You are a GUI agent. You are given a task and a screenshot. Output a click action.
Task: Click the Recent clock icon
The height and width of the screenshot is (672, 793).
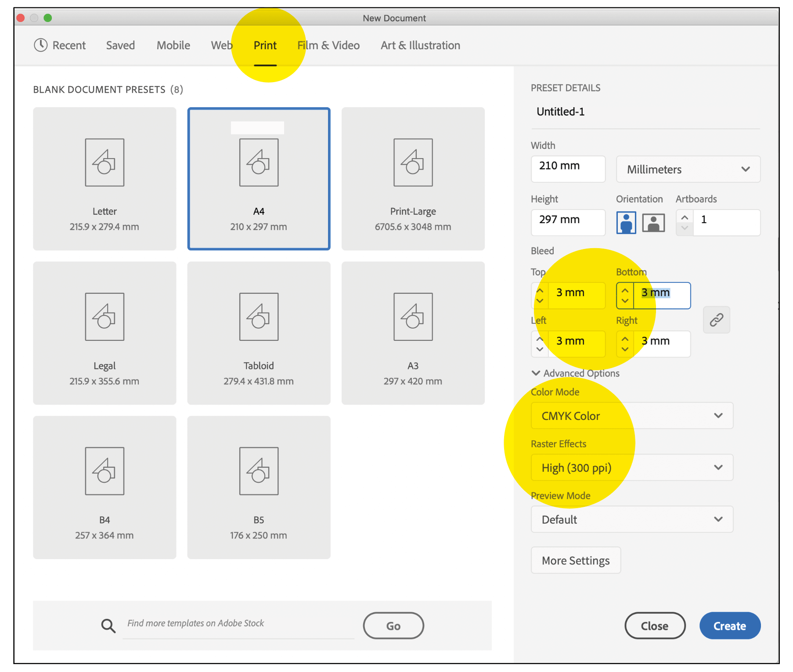pyautogui.click(x=40, y=45)
